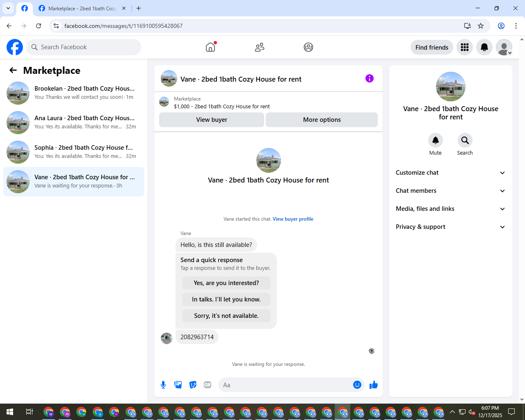Switch to the first Facebook browser tab

25,8
